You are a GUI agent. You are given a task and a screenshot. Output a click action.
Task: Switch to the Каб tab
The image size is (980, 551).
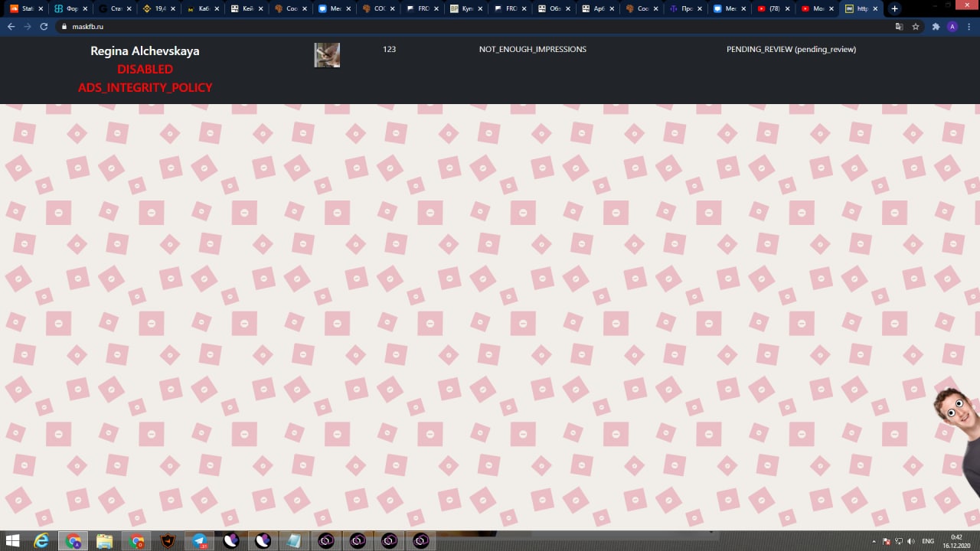pos(203,8)
